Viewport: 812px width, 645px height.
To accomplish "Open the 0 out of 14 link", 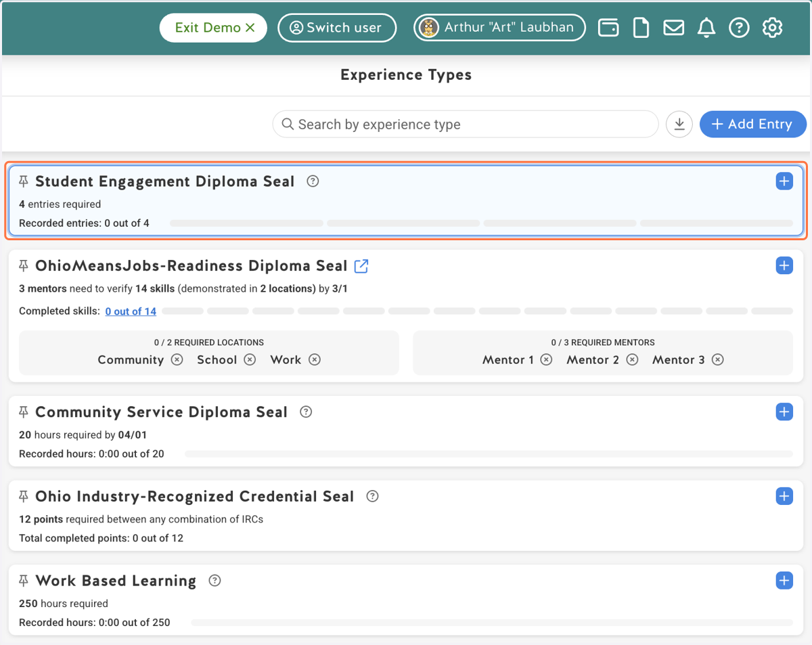I will (131, 311).
